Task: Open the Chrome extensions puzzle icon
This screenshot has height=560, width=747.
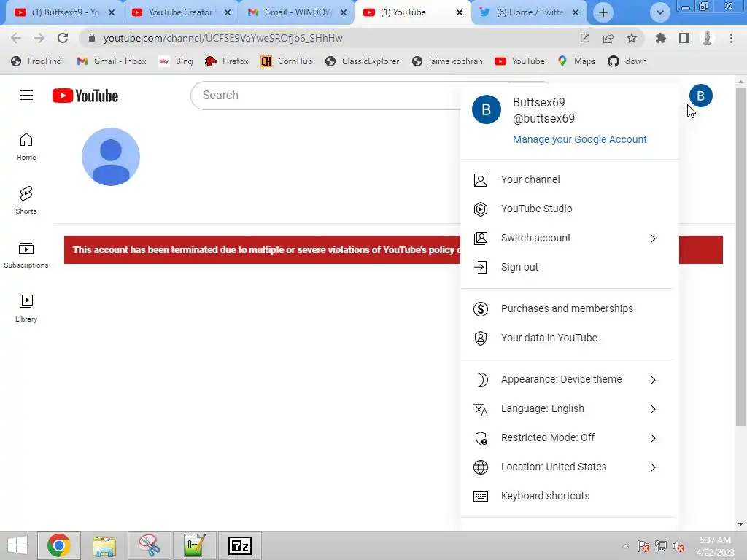Action: coord(661,38)
